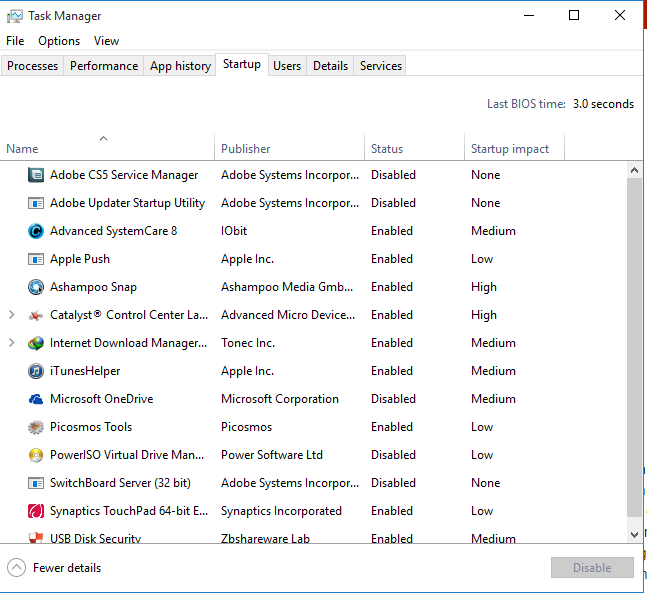Viewport: 647px width, 594px height.
Task: Click the Catalyst Control Center icon
Action: tap(36, 316)
